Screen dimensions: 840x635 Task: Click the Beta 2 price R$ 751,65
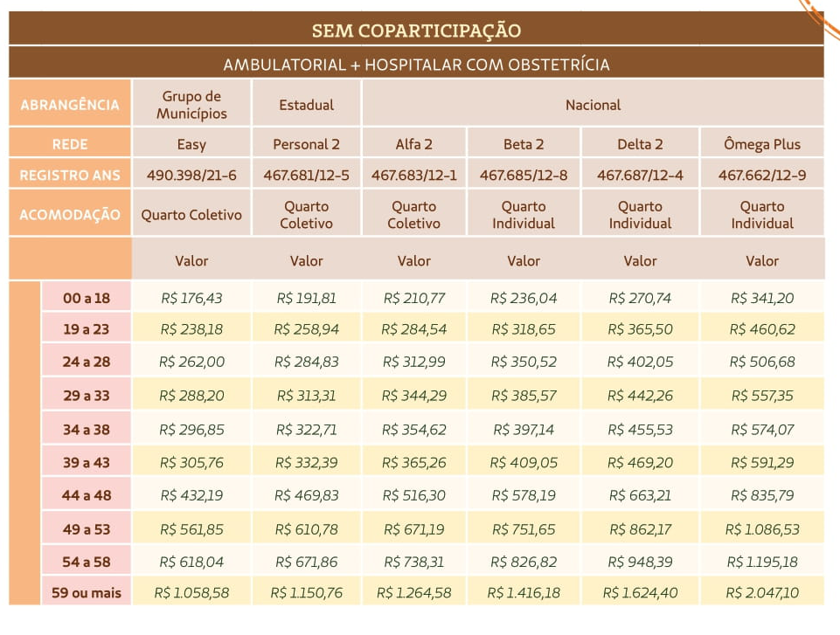click(x=524, y=529)
